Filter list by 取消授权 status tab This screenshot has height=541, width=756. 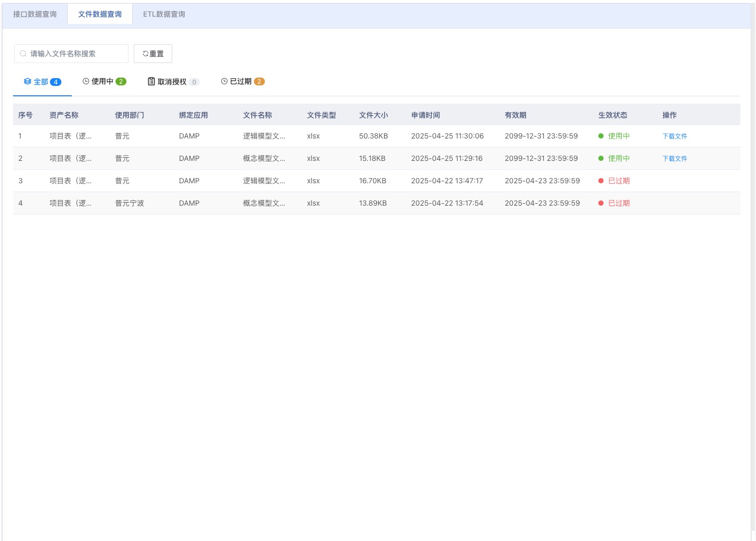tap(172, 82)
